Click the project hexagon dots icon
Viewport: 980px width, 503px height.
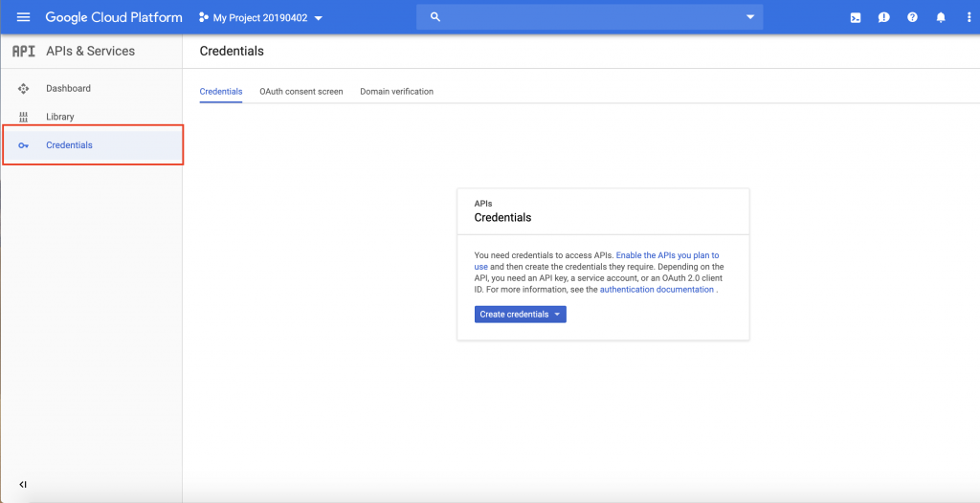tap(203, 17)
